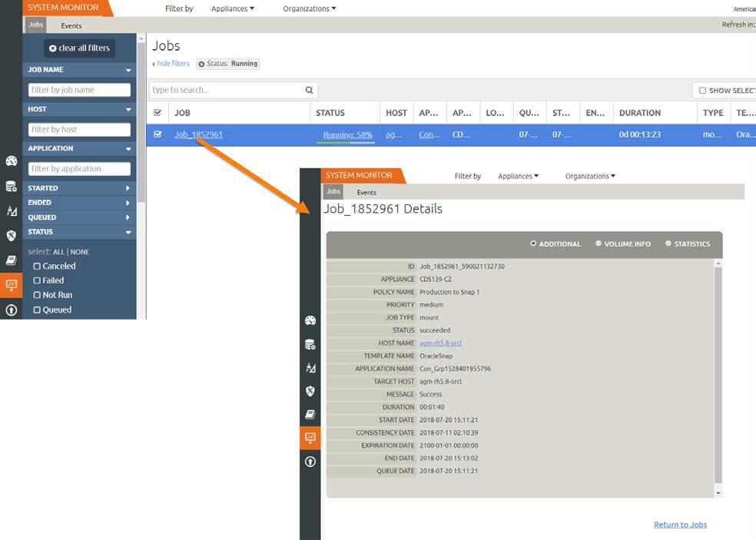Open database manager icon in first window sidebar

[x=11, y=186]
